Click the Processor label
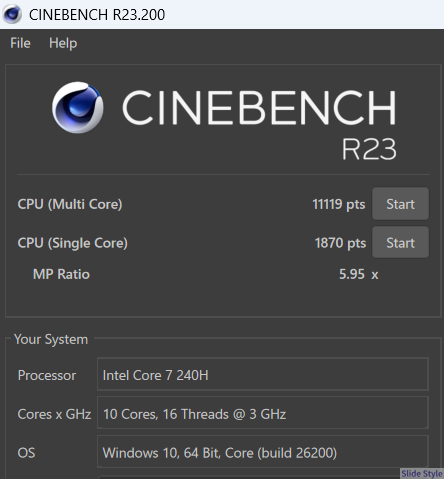The image size is (444, 479). [47, 375]
